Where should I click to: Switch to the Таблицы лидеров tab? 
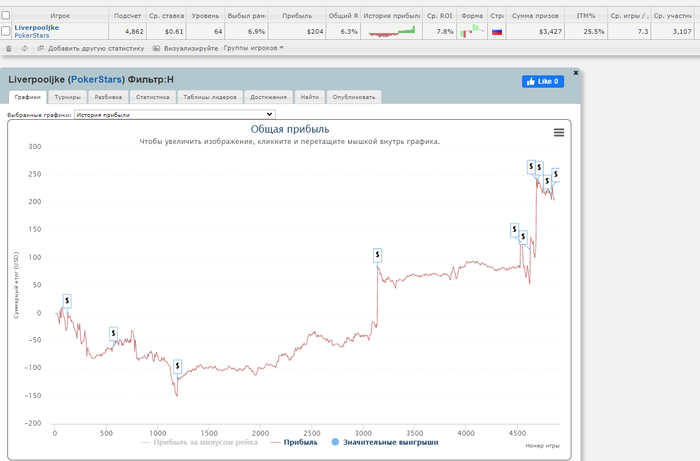coord(210,97)
